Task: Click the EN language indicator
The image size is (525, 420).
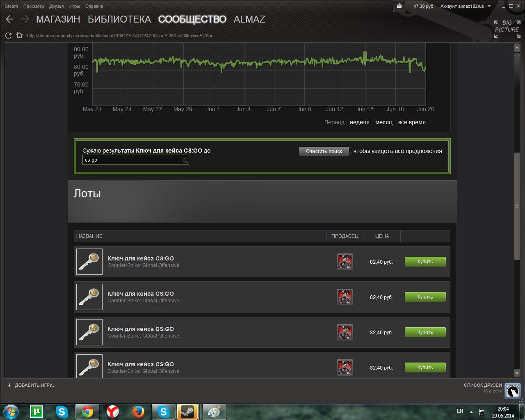Action: click(460, 411)
